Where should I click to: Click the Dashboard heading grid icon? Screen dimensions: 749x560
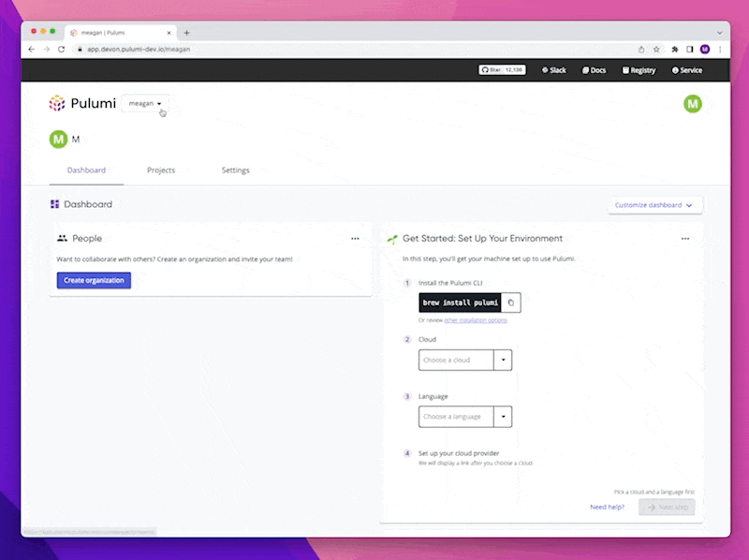pyautogui.click(x=55, y=204)
